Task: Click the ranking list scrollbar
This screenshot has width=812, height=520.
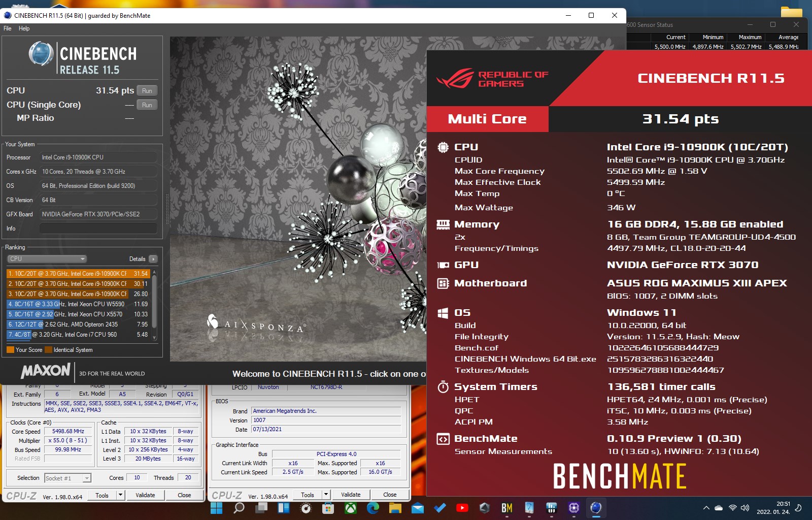Action: tap(154, 305)
